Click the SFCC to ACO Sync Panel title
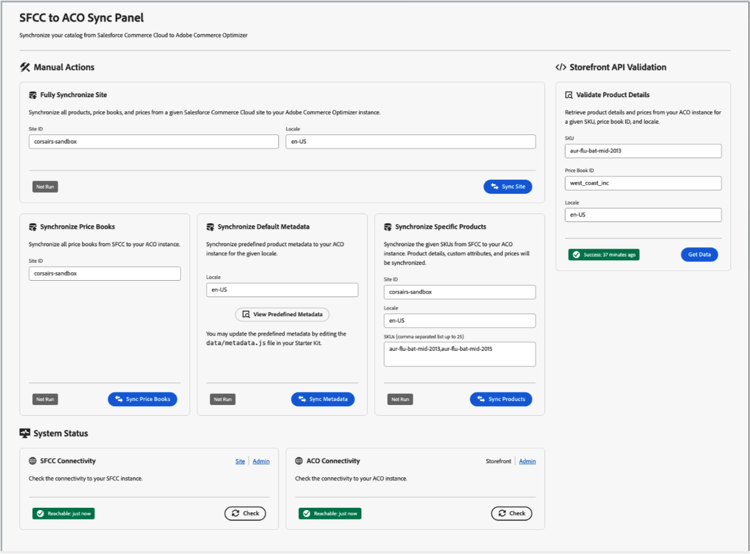The image size is (750, 554). (81, 18)
